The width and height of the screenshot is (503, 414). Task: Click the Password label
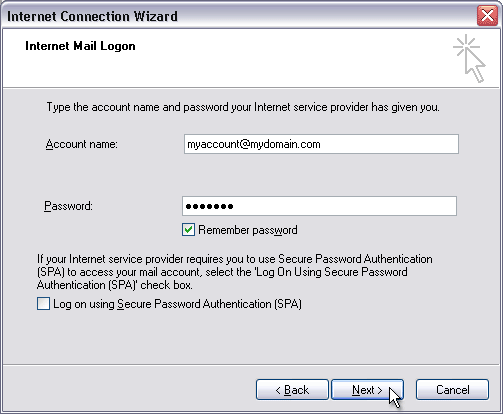pos(68,206)
